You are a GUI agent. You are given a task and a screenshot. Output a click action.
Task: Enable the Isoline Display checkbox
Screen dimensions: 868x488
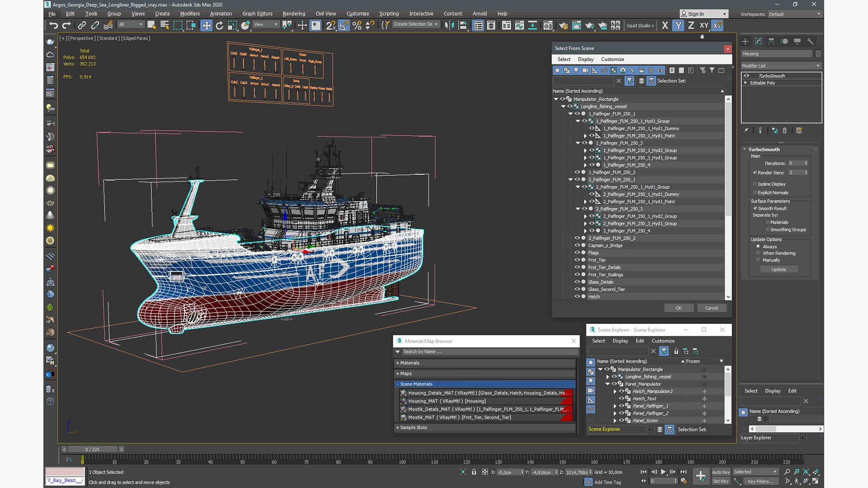(x=755, y=184)
